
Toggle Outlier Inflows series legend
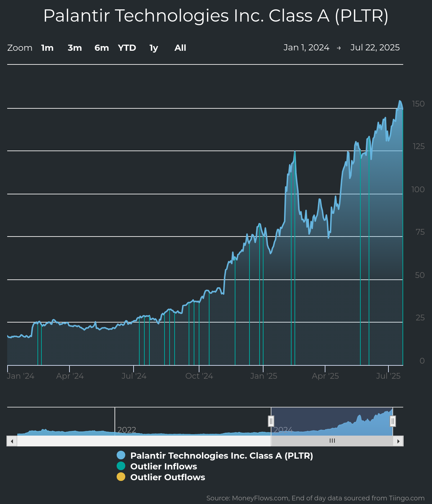(157, 467)
